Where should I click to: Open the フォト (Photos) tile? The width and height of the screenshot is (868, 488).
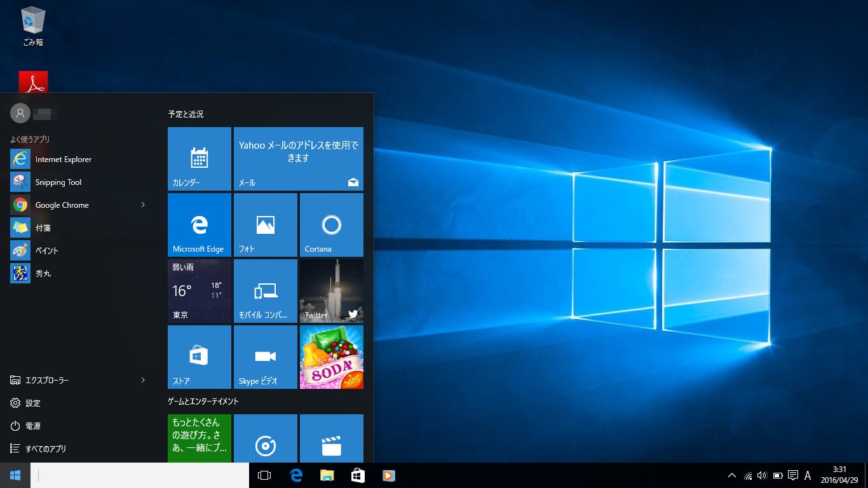[x=266, y=225]
